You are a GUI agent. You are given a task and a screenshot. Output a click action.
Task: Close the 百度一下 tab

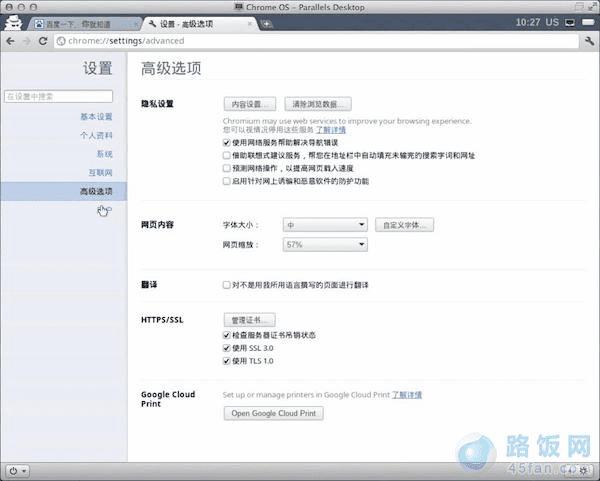coord(136,24)
